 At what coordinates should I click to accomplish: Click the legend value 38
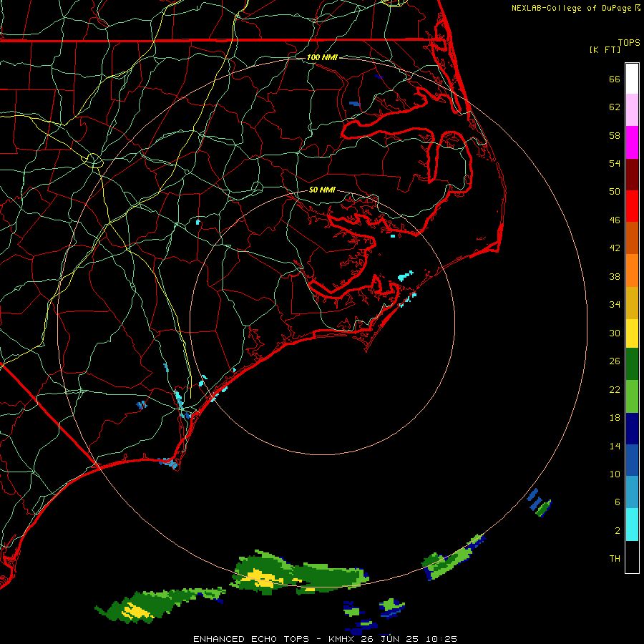pyautogui.click(x=615, y=276)
